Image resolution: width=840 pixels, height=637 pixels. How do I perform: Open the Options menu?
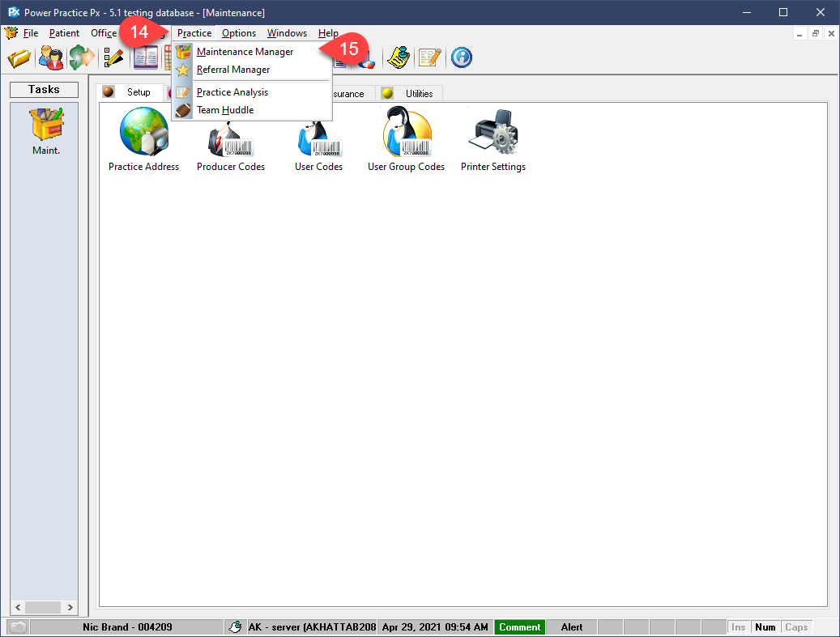click(239, 33)
